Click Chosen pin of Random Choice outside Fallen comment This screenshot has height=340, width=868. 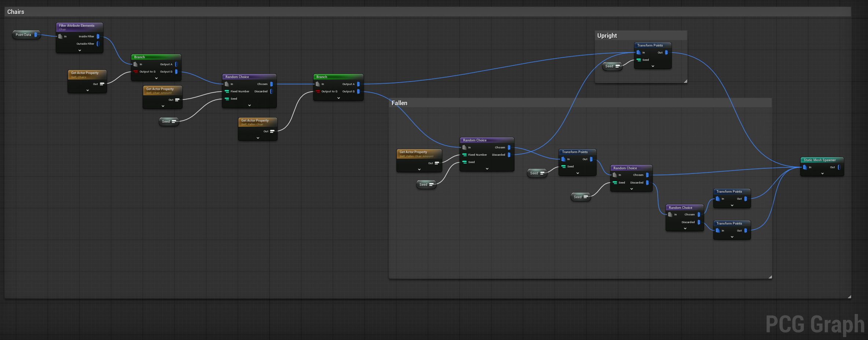[271, 84]
